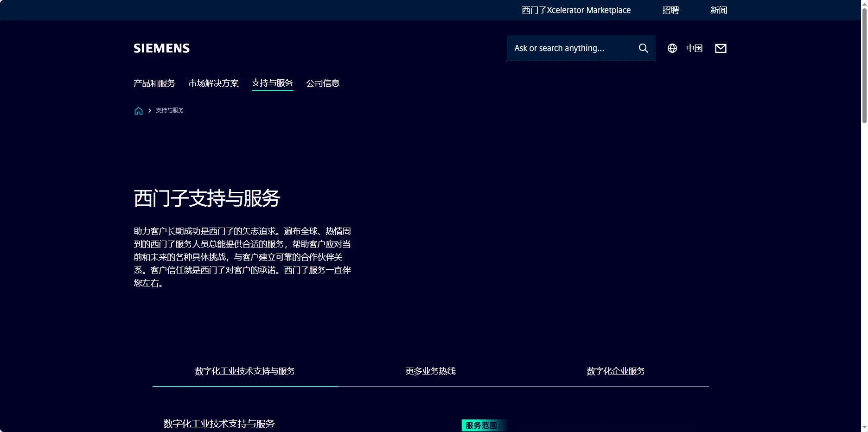The image size is (868, 432).
Task: Open the mail contact icon
Action: click(x=720, y=48)
